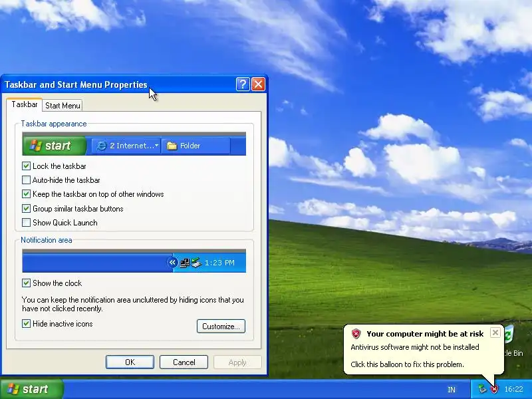Open the Customize... notification settings
The image size is (532, 399).
[x=221, y=326]
